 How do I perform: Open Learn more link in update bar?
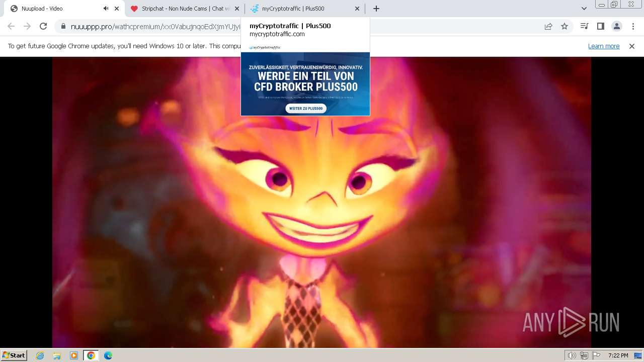click(604, 46)
